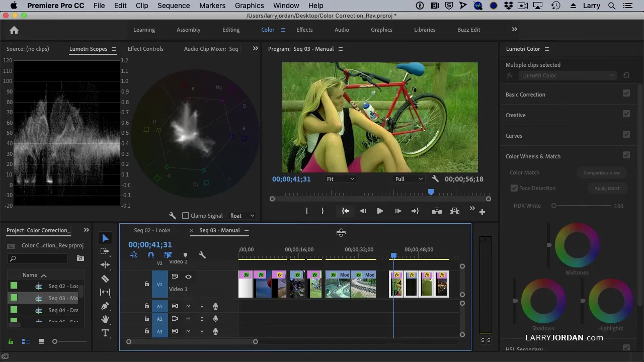
Task: Select the Slip tool
Action: pyautogui.click(x=105, y=292)
